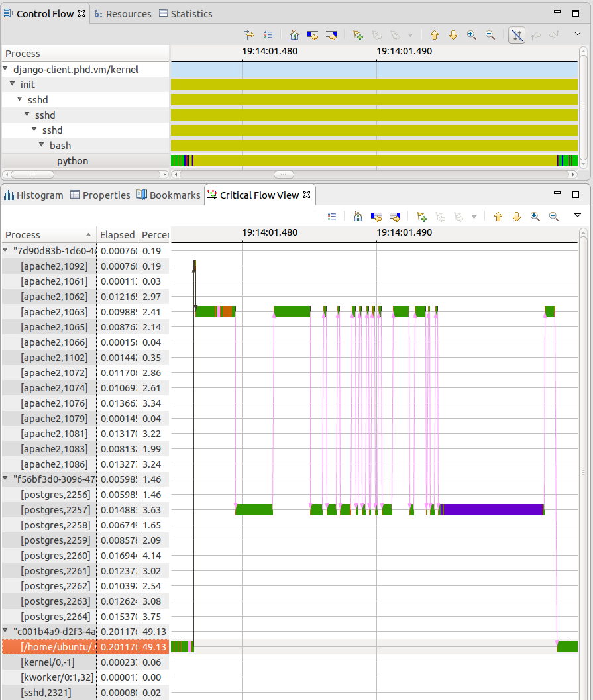Screen dimensions: 593x700
Task: Open the Critical Flow View menu dropdown
Action: tap(577, 215)
